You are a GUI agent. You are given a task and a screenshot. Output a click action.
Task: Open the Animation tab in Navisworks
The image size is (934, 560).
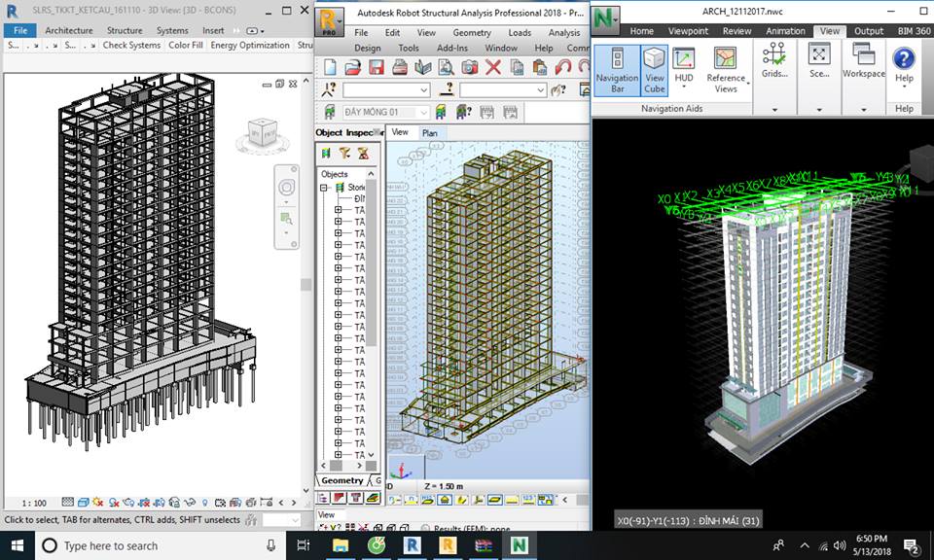(x=785, y=31)
